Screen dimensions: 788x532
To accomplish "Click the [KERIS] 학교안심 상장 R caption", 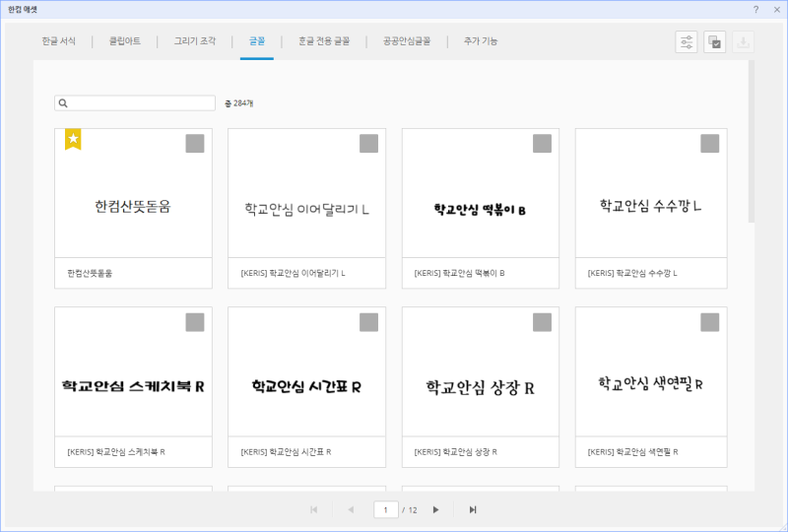I will click(x=455, y=452).
